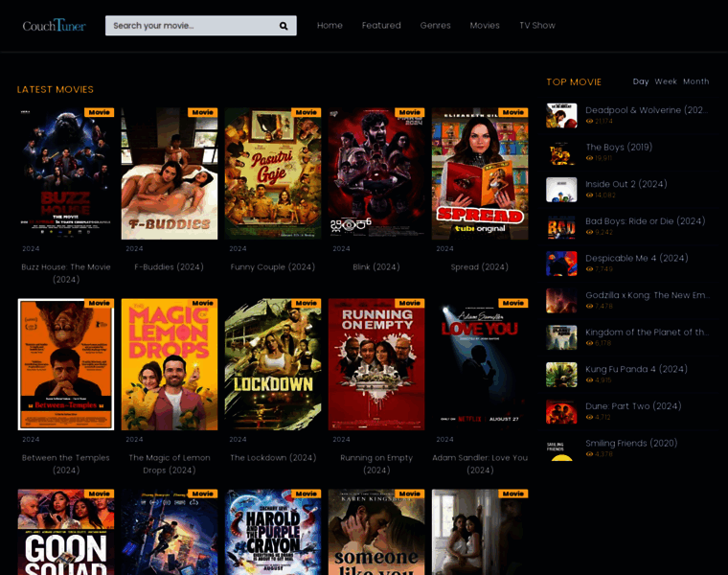Open Dune: Part Two (2024) listing
This screenshot has width=728, height=575.
(633, 406)
